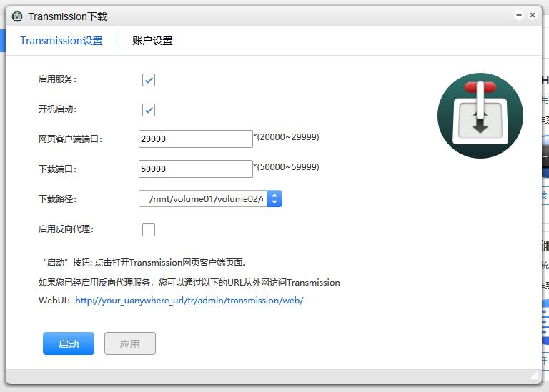
Task: Click the 启用反向代理 label
Action: coord(66,229)
